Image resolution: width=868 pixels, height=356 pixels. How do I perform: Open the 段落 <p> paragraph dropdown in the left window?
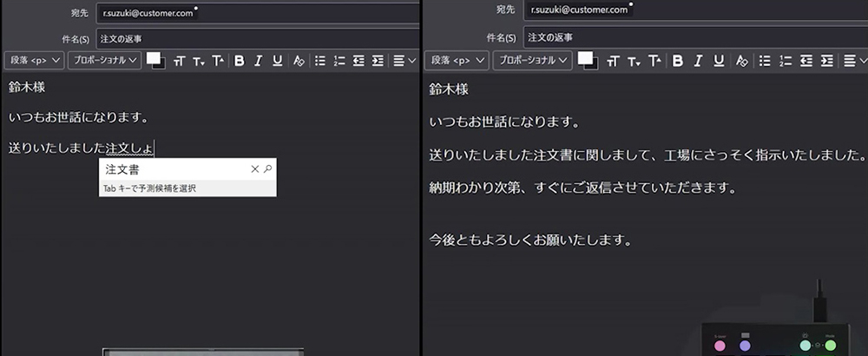coord(35,61)
